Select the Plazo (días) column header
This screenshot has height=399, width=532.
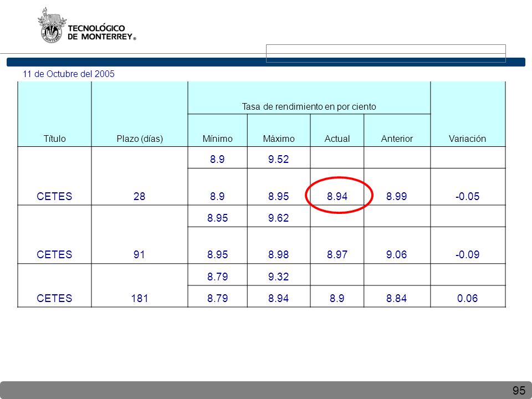pyautogui.click(x=140, y=139)
